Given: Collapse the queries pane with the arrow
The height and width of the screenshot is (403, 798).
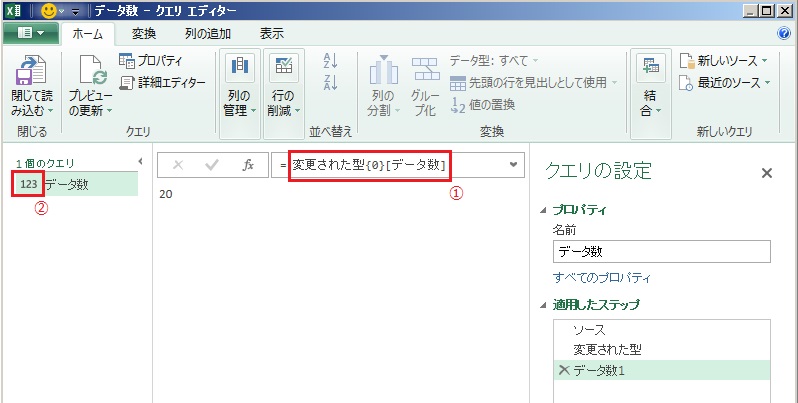Looking at the screenshot, I should coord(140,162).
